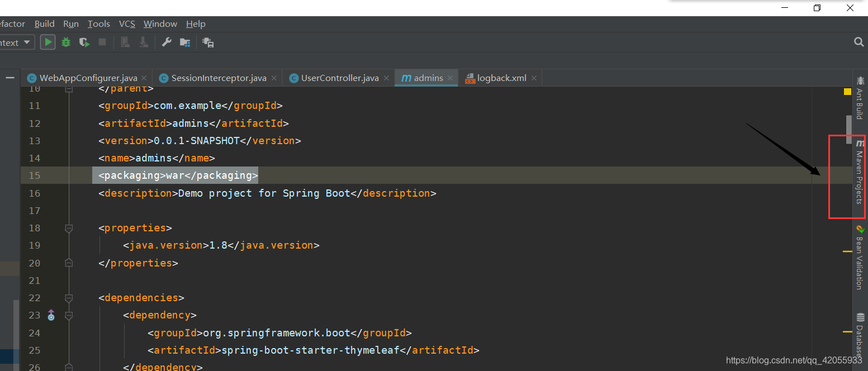Viewport: 868px width, 371px height.
Task: Open the Ant Build tool window
Action: point(860,99)
